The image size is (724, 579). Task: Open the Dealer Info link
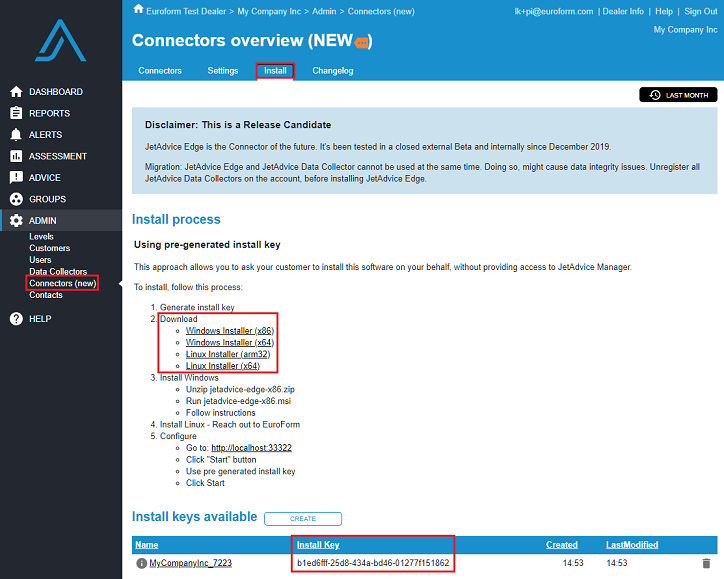coord(623,12)
